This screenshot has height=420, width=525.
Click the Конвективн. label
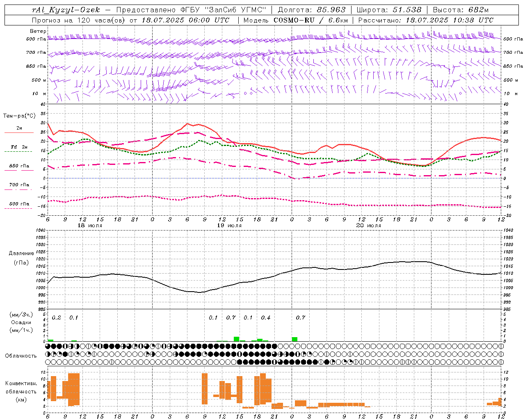[21, 383]
